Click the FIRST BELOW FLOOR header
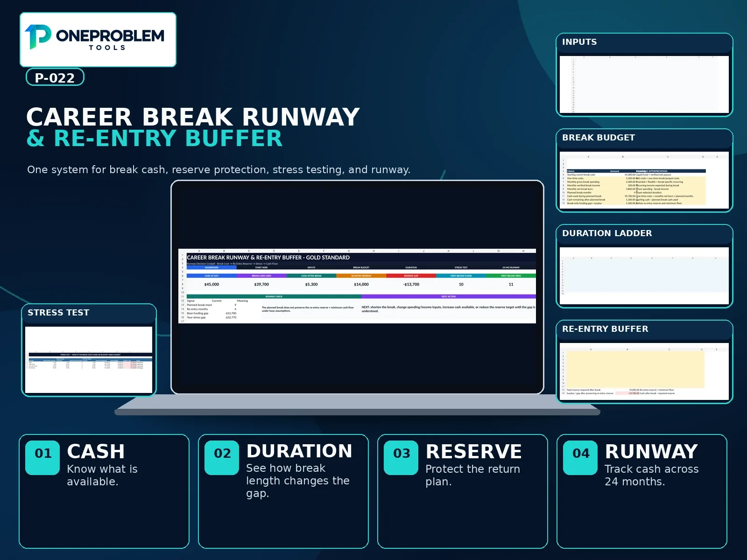Screen dimensions: 747x560 pyautogui.click(x=461, y=276)
